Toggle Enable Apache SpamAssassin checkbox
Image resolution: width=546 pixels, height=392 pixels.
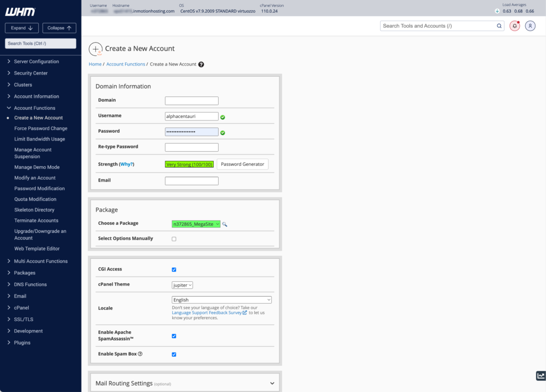click(x=174, y=336)
